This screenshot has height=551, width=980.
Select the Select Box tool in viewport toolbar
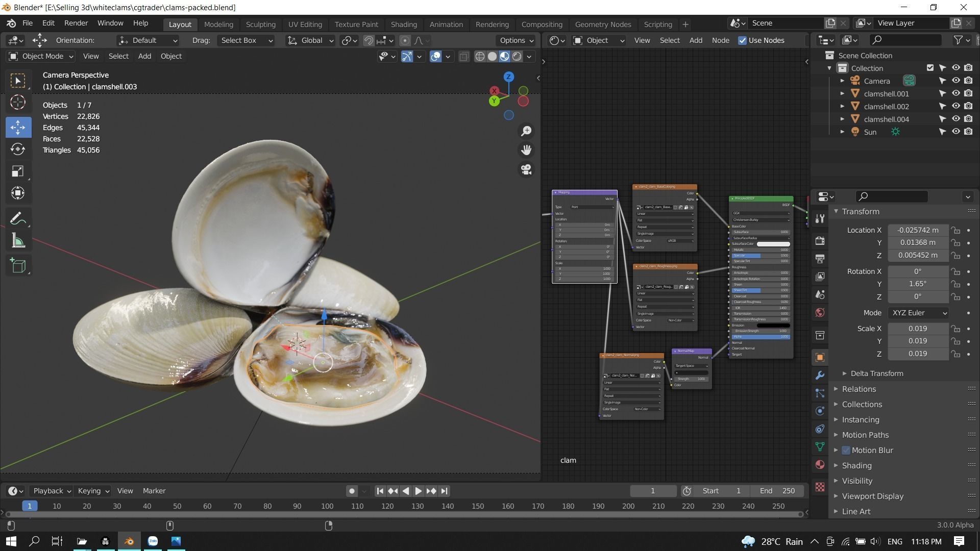coord(18,81)
